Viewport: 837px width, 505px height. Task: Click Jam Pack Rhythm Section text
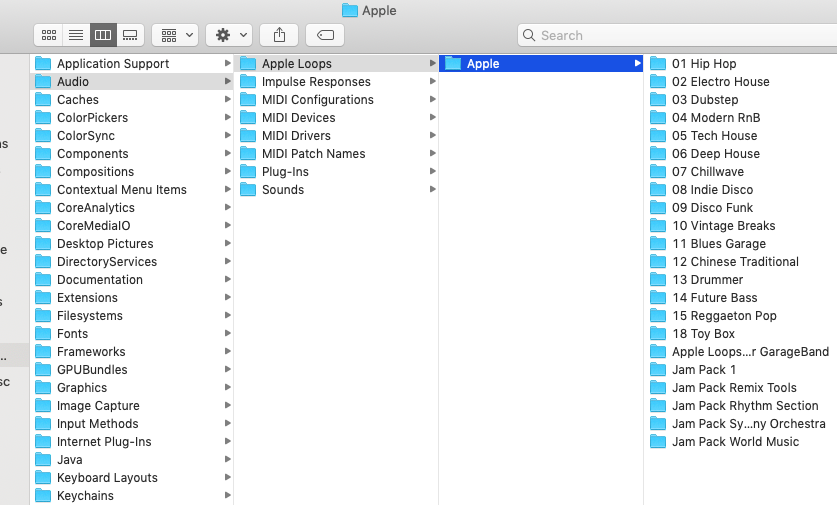click(x=745, y=406)
